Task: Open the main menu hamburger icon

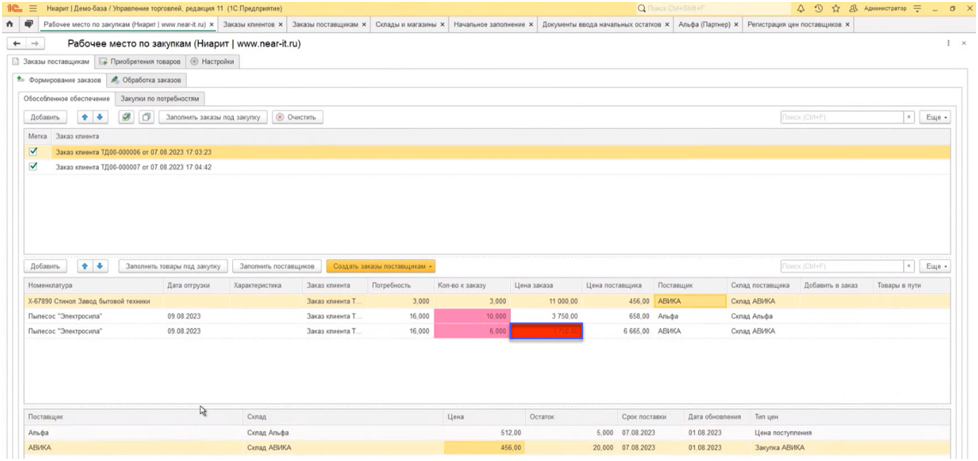Action: pos(33,9)
